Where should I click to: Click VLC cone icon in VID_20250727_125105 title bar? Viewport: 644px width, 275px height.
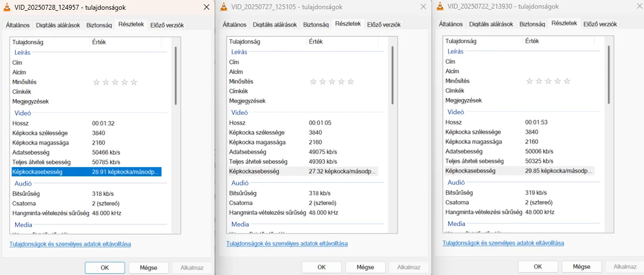tap(224, 7)
